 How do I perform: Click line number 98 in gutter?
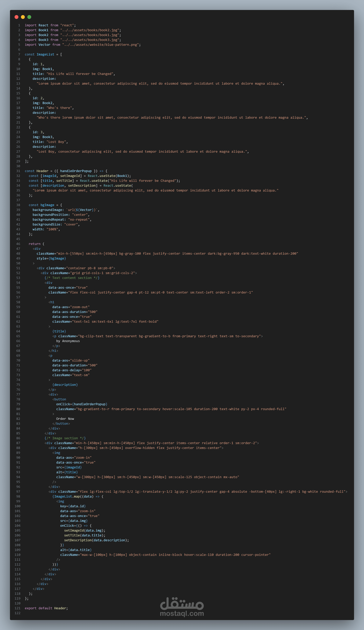coord(18,497)
